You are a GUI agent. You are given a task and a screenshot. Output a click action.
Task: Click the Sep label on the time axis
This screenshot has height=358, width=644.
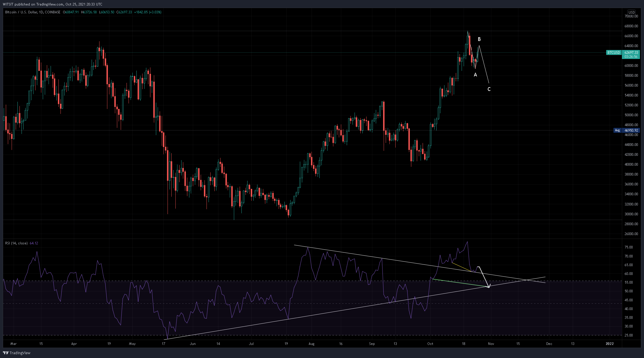(372, 344)
